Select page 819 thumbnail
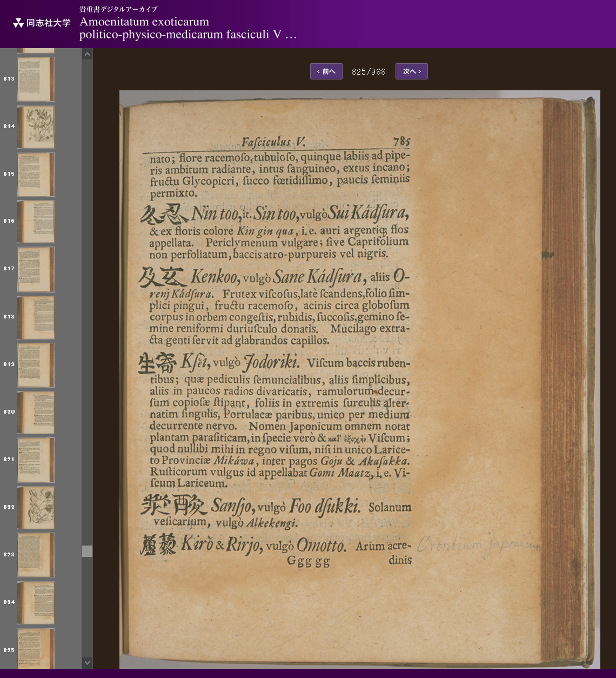This screenshot has height=678, width=616. [x=36, y=364]
